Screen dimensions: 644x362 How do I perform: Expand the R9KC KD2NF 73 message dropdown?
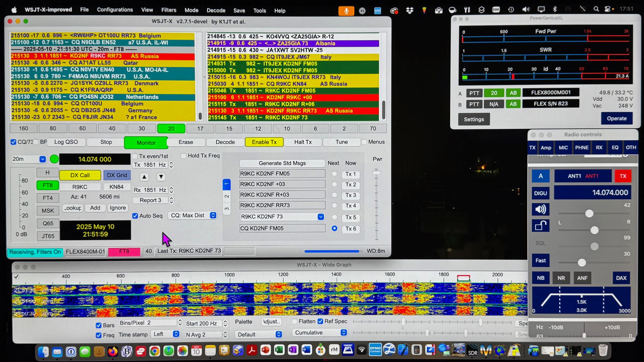321,217
